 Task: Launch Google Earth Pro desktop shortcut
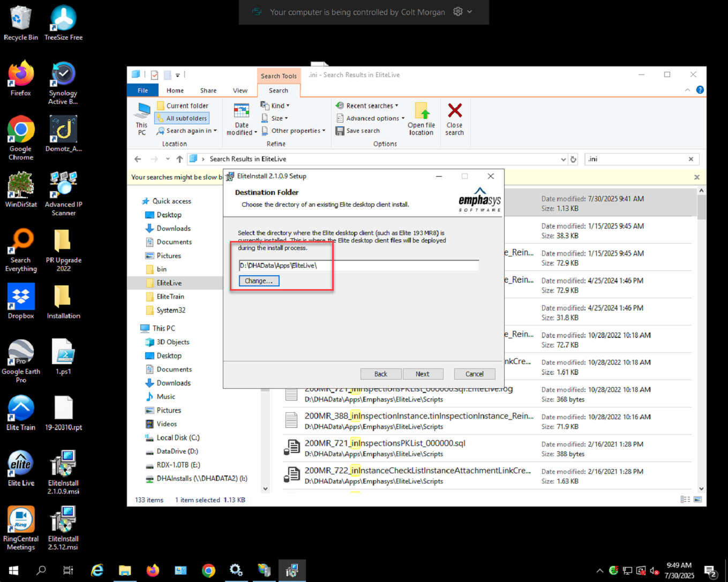tap(20, 361)
